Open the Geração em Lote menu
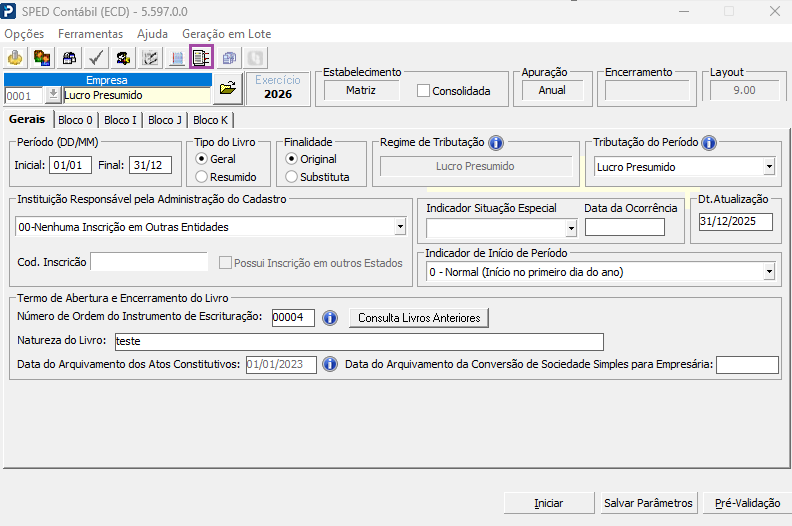The width and height of the screenshot is (792, 526). tap(226, 34)
